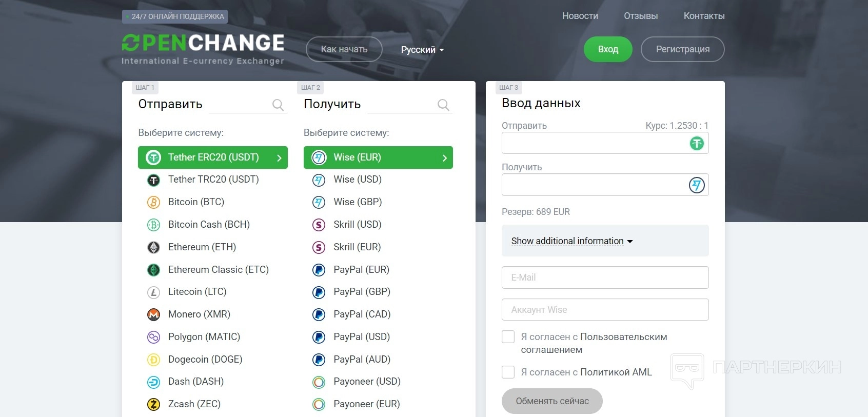The height and width of the screenshot is (417, 868).
Task: Click the PayPal (GBP) icon
Action: 319,292
